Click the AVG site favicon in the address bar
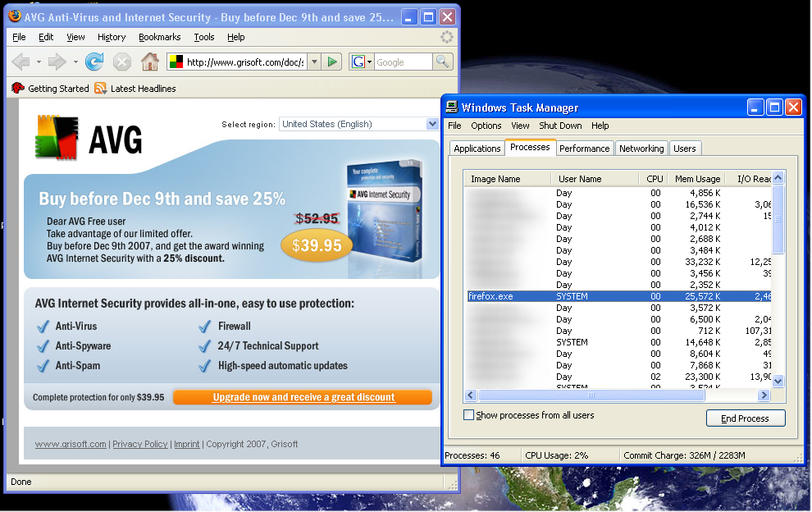 (176, 62)
